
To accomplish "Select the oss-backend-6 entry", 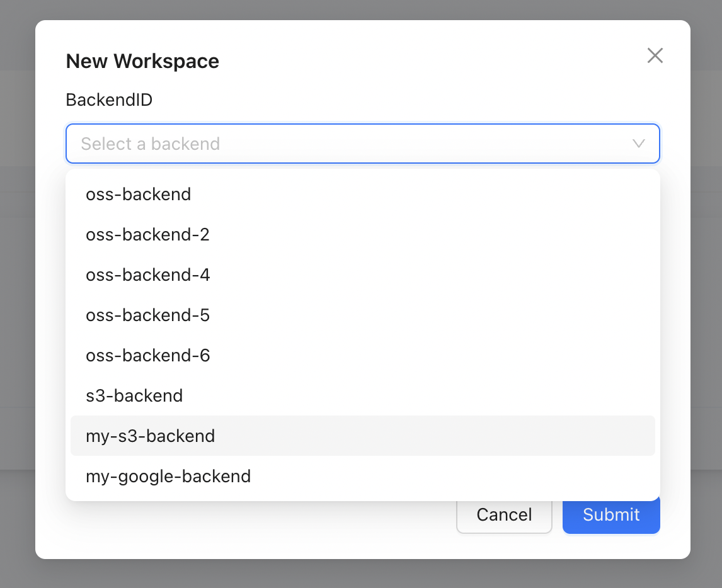I will (148, 355).
